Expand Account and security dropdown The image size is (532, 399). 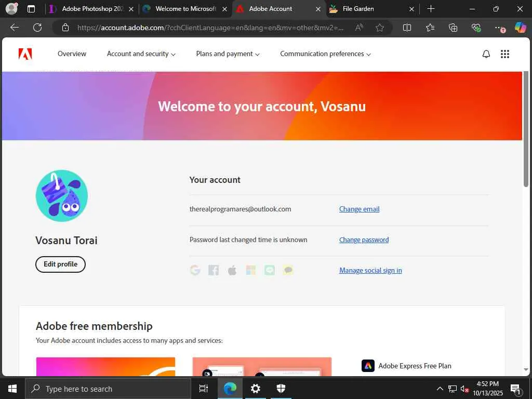[141, 54]
